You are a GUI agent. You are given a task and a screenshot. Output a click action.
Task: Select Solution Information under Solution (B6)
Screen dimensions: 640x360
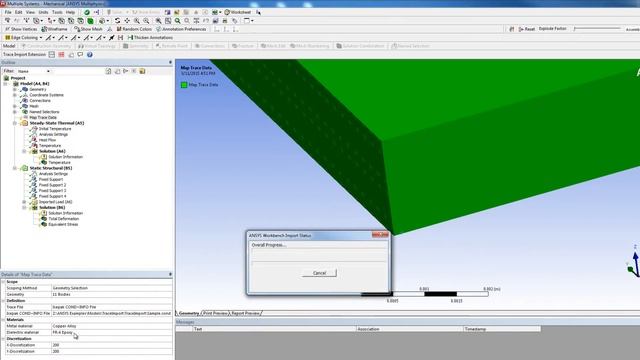(x=65, y=213)
